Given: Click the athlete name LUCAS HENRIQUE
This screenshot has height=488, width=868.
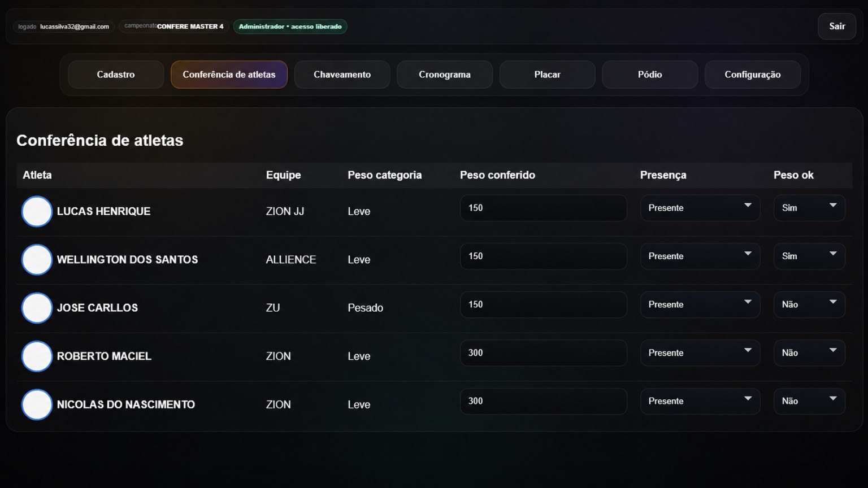Looking at the screenshot, I should (x=103, y=211).
